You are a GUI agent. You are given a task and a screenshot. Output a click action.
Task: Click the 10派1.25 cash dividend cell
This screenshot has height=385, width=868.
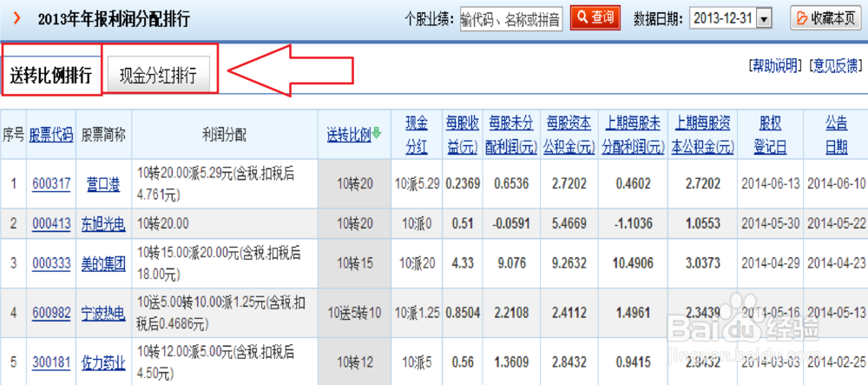click(417, 314)
